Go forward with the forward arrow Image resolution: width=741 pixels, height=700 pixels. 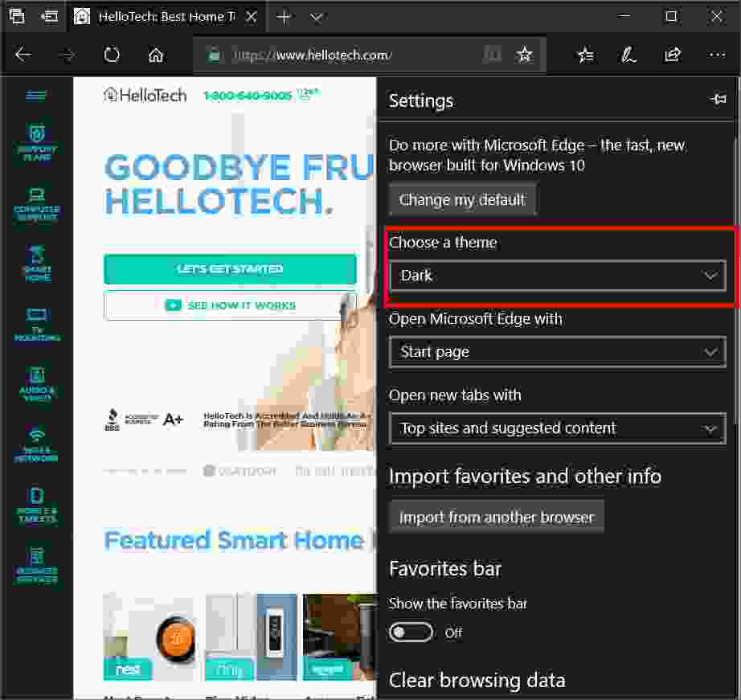point(67,55)
